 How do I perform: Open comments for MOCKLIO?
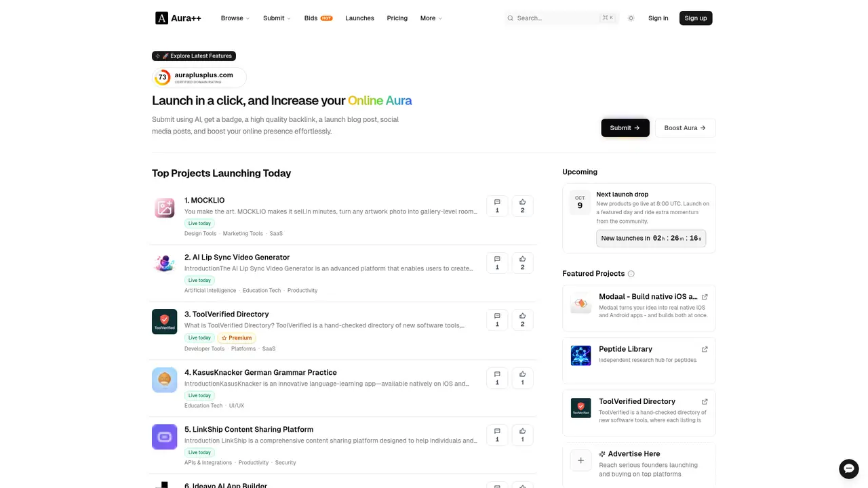click(x=497, y=206)
